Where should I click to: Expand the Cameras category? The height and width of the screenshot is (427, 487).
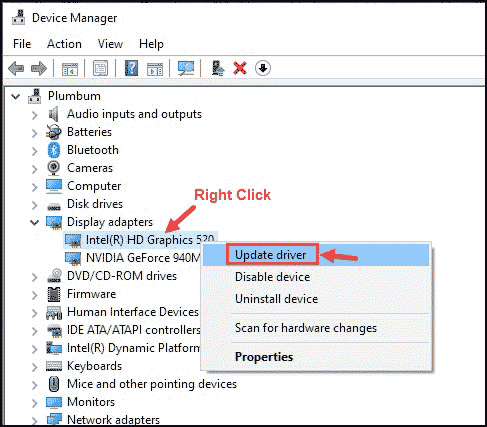tap(35, 169)
